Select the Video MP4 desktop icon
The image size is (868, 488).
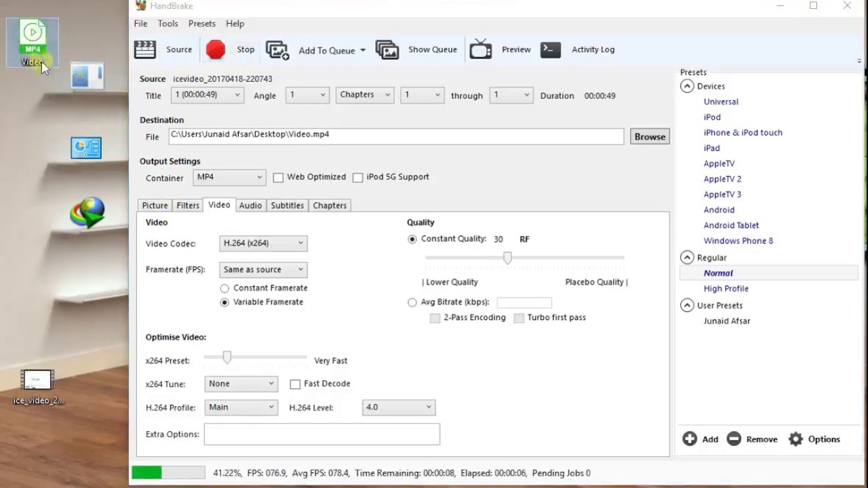click(33, 43)
